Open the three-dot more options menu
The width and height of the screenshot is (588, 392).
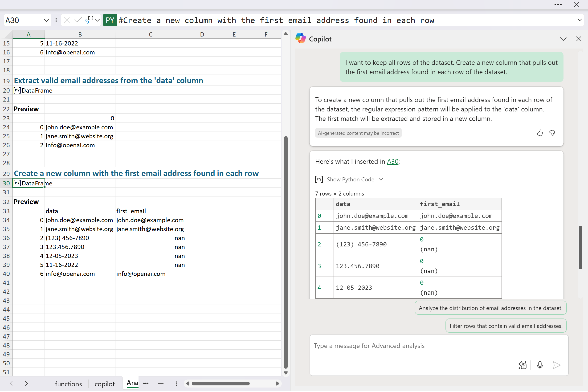coord(558,4)
